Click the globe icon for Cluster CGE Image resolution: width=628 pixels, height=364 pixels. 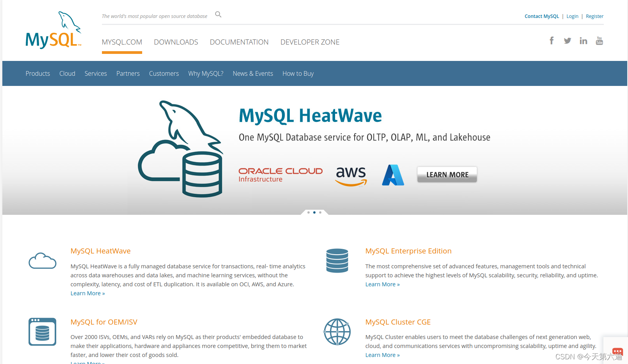[x=337, y=332]
